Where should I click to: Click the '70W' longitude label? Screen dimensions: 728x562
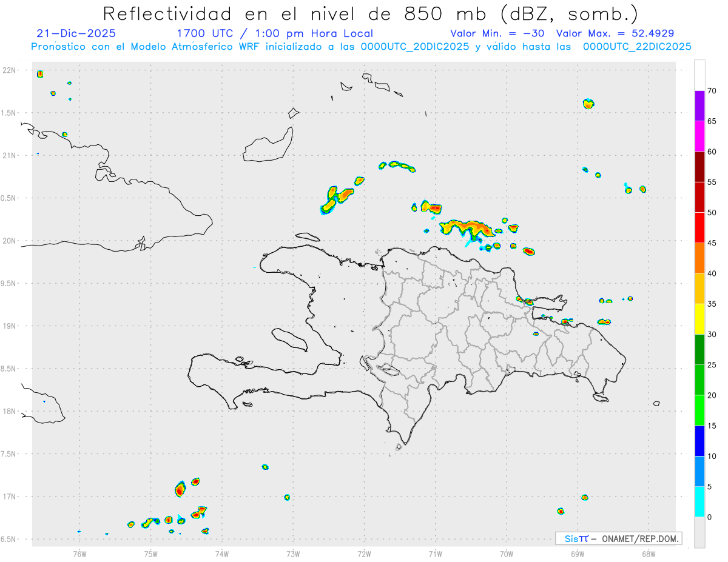506,553
